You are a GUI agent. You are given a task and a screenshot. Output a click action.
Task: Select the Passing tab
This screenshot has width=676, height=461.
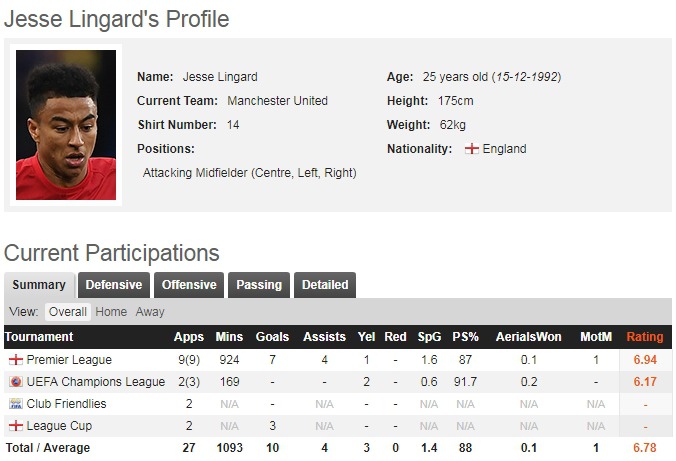(x=259, y=285)
